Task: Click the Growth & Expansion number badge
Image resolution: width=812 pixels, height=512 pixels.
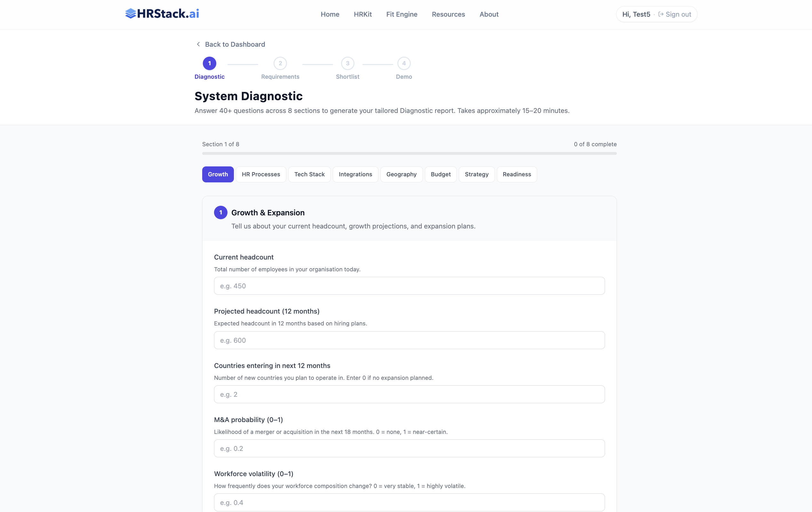Action: pyautogui.click(x=220, y=212)
